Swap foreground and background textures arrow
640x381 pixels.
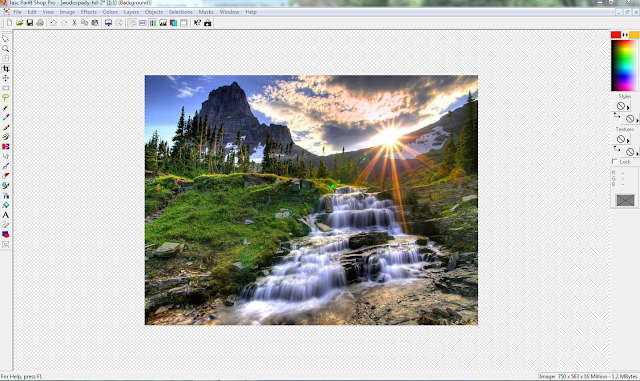616,149
